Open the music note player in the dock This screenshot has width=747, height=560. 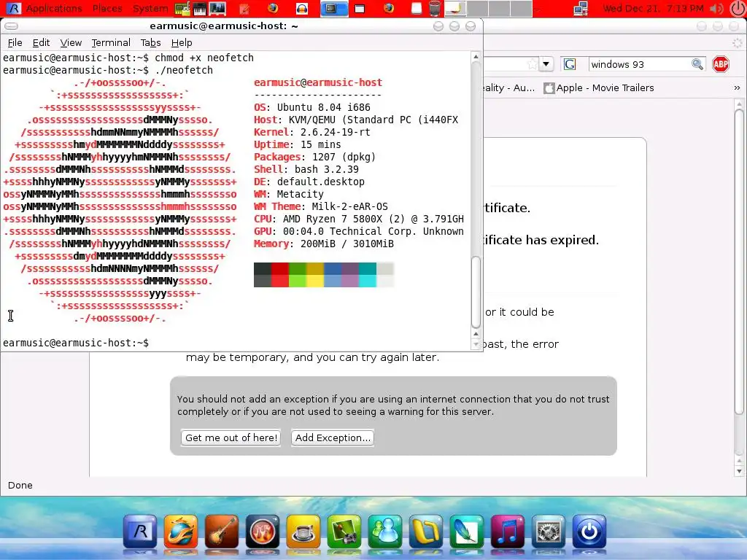(x=508, y=532)
